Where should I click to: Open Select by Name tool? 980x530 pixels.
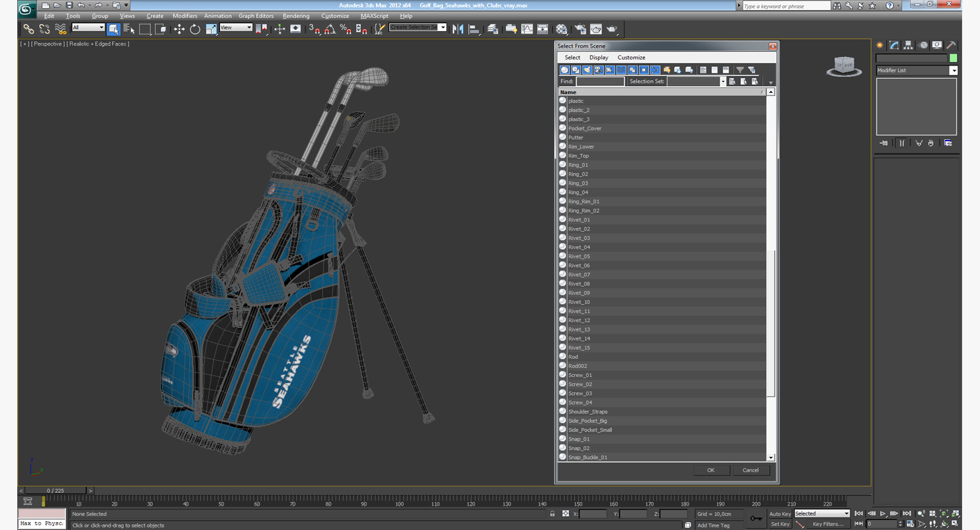point(129,29)
